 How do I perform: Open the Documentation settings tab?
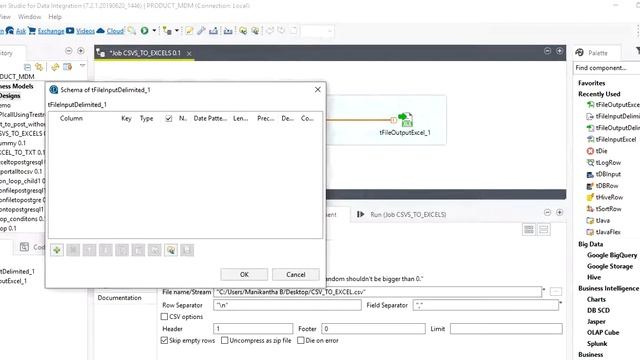coord(119,298)
